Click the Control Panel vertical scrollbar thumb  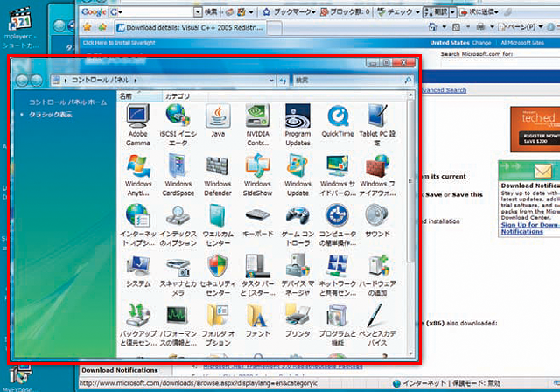click(x=410, y=180)
